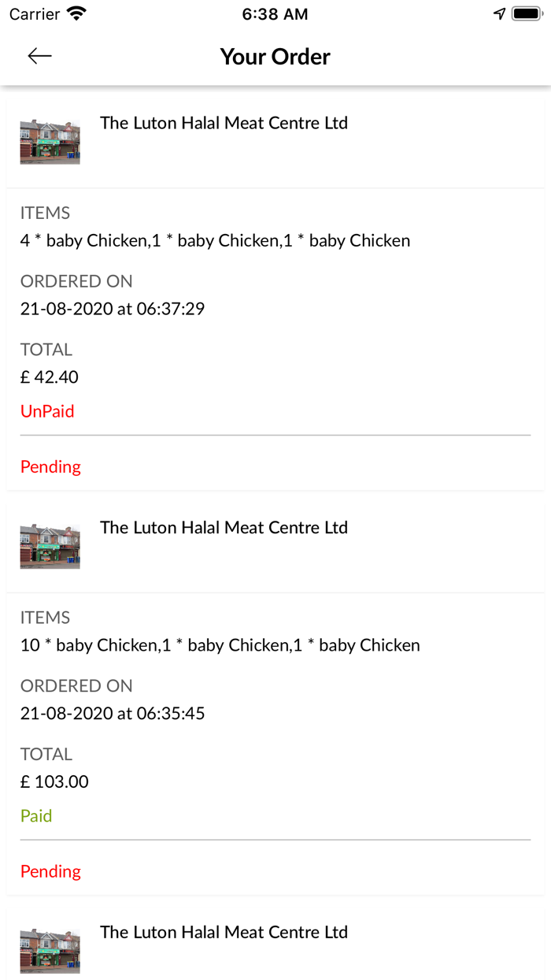The height and width of the screenshot is (980, 551).
Task: Select the second order's shop name
Action: 224,528
